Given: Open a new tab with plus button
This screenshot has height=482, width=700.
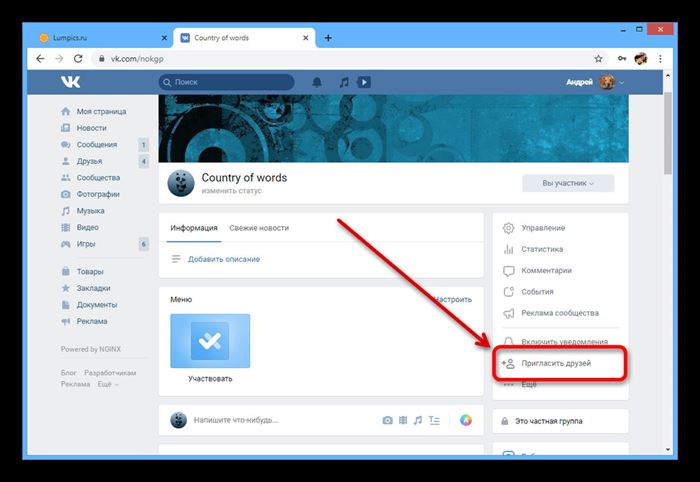Looking at the screenshot, I should [x=328, y=38].
